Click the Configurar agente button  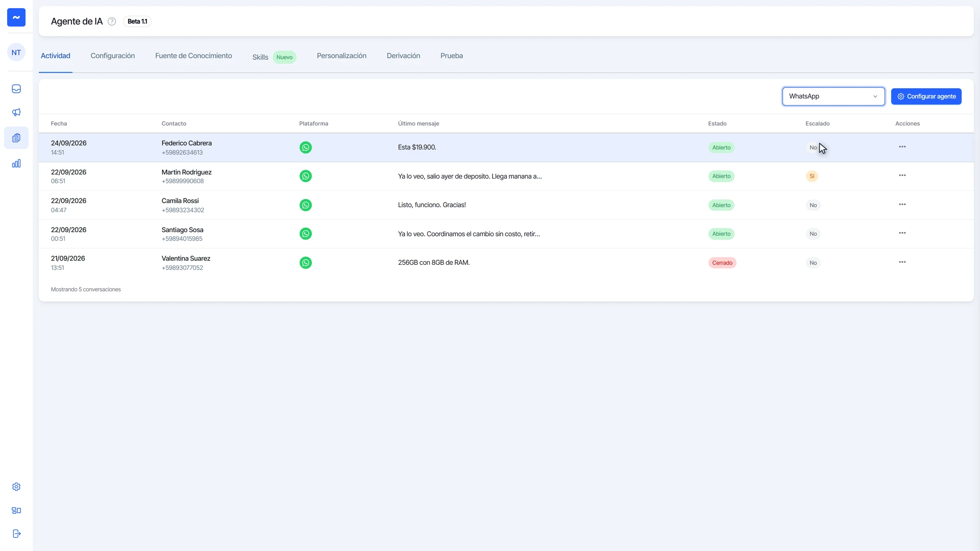[x=926, y=96]
